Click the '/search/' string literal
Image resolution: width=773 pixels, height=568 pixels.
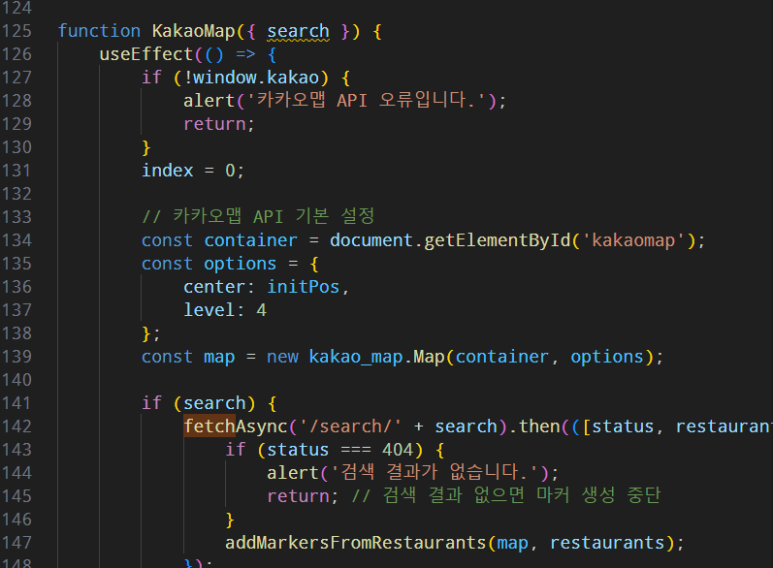pos(351,426)
